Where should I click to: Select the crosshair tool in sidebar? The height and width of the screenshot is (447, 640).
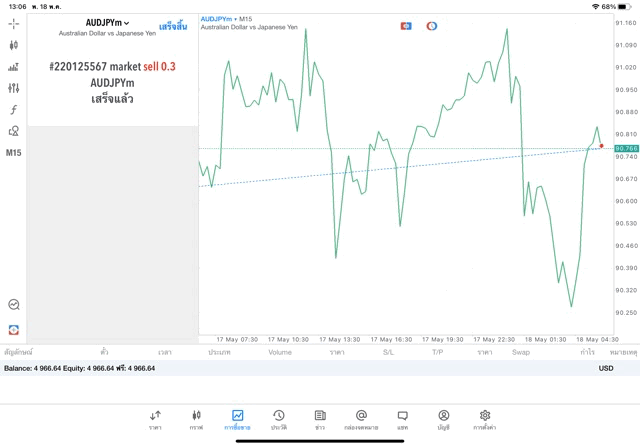click(13, 23)
